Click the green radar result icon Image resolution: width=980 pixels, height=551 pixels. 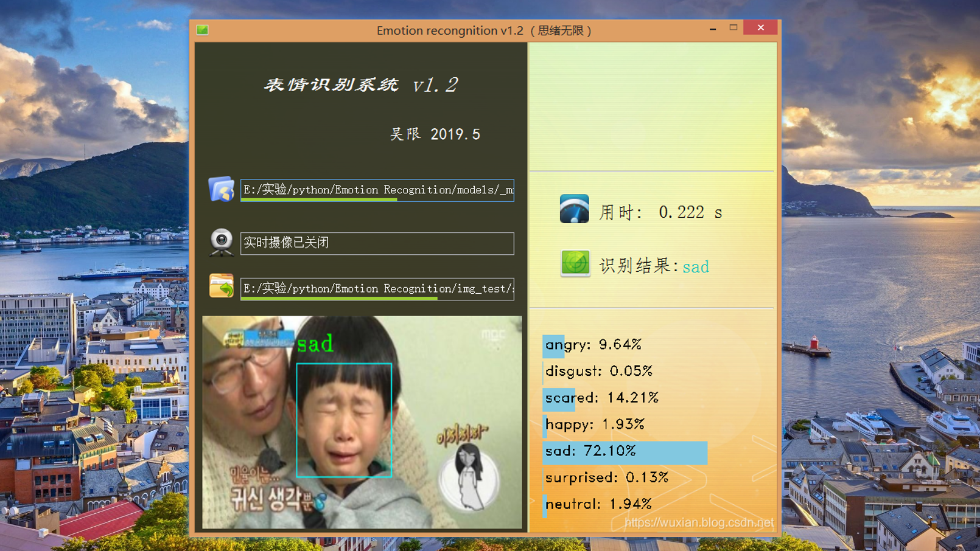pos(575,263)
